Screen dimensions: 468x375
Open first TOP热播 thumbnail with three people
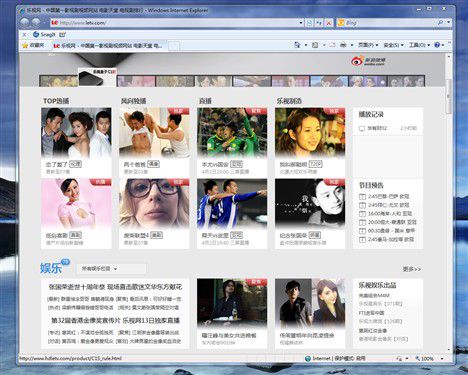(x=76, y=132)
